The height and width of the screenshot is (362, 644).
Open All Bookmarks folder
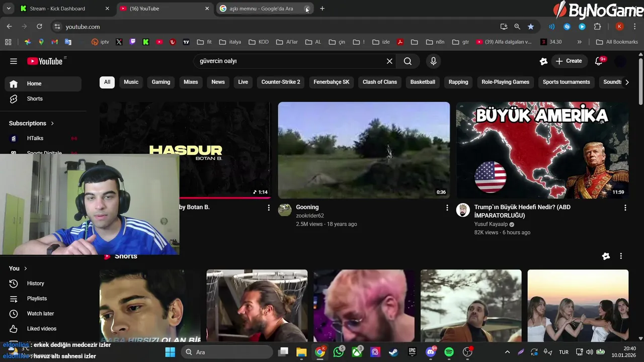tap(617, 42)
